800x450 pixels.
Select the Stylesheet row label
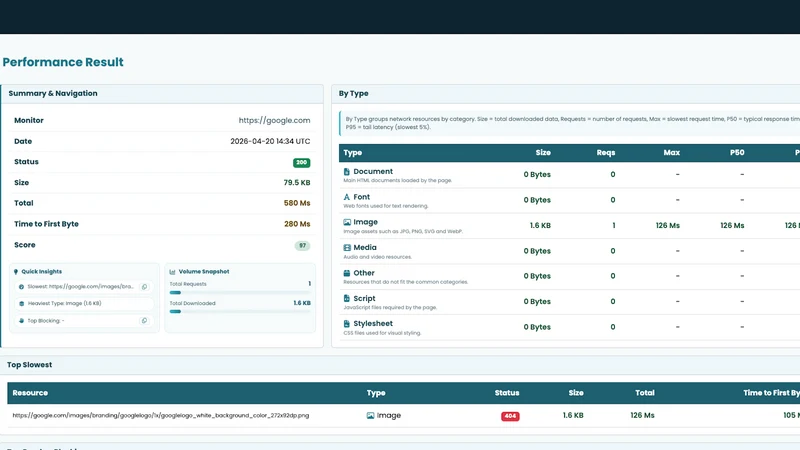tap(373, 323)
